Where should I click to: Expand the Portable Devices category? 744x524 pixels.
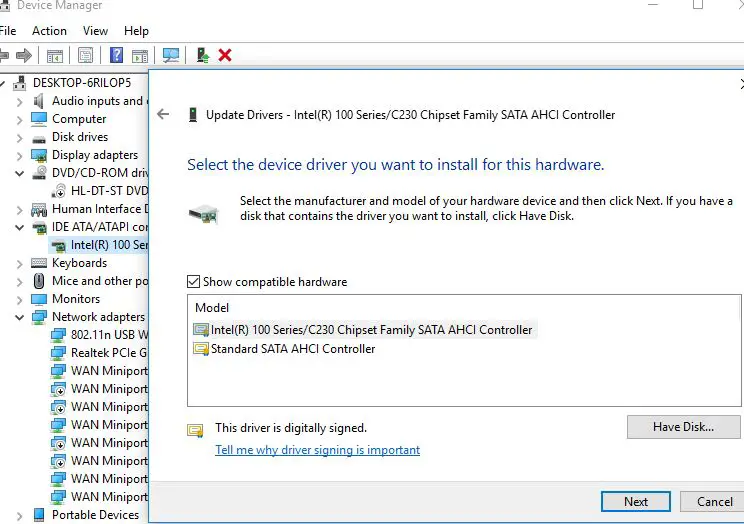pyautogui.click(x=19, y=515)
